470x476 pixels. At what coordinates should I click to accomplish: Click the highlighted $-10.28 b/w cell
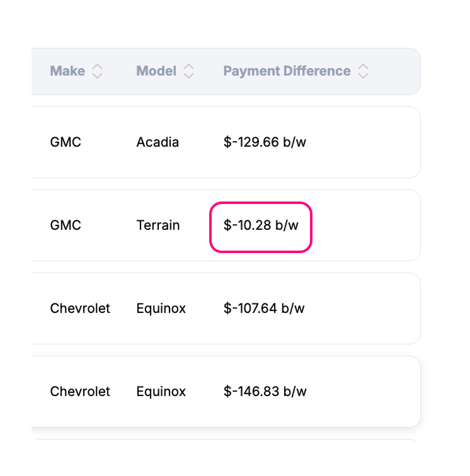261,227
